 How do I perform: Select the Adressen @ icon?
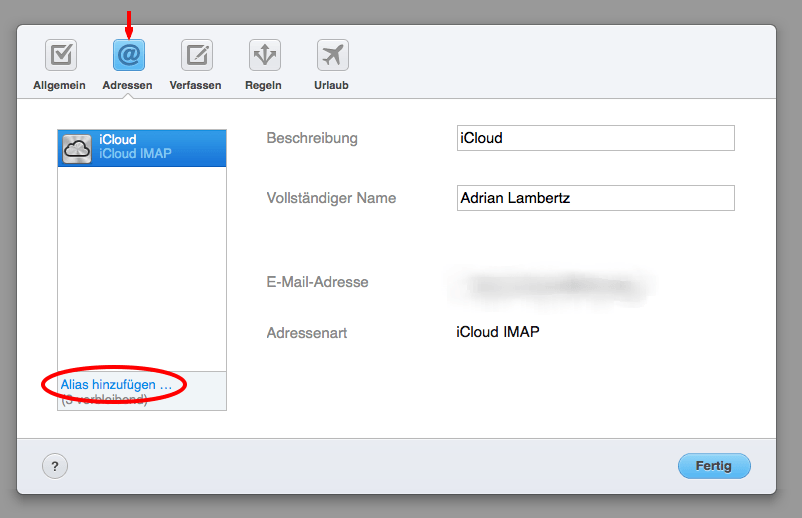[x=129, y=55]
